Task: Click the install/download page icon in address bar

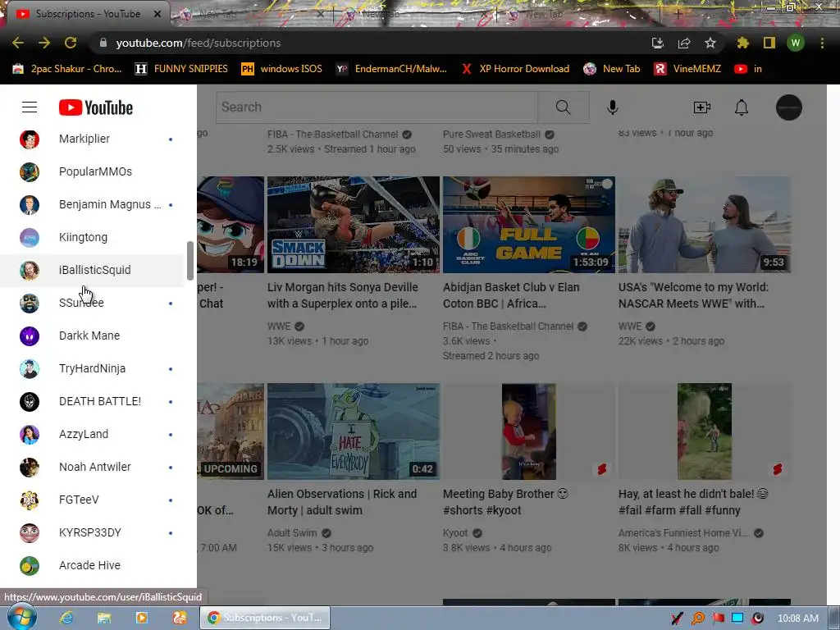Action: (x=658, y=43)
